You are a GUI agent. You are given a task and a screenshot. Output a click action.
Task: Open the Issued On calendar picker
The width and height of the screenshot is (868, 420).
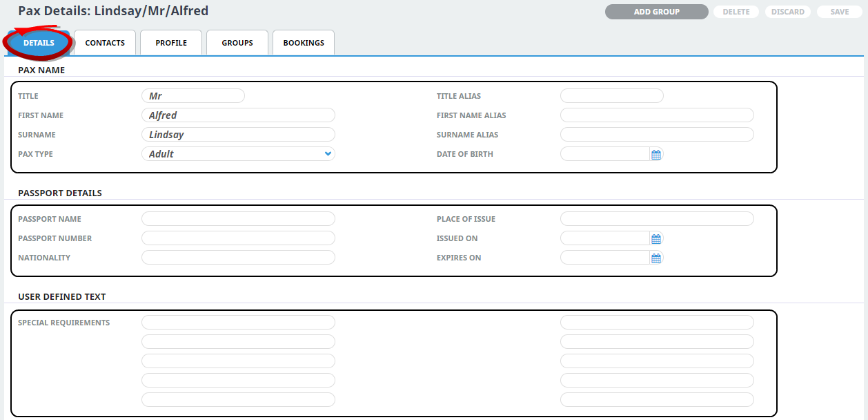(656, 239)
